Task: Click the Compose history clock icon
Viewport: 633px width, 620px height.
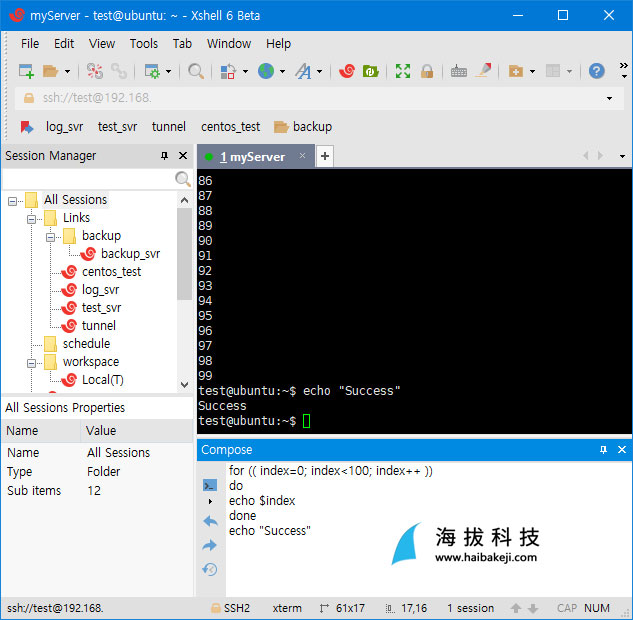Action: [x=210, y=570]
